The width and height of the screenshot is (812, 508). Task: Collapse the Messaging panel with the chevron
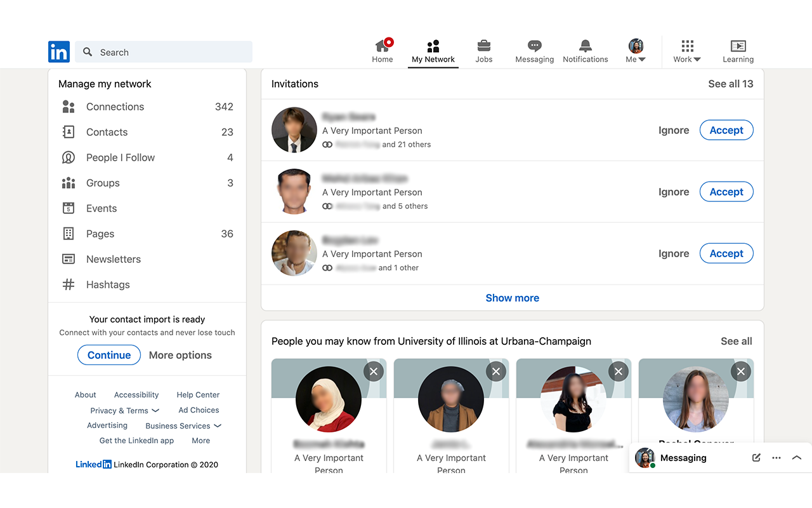(x=796, y=457)
